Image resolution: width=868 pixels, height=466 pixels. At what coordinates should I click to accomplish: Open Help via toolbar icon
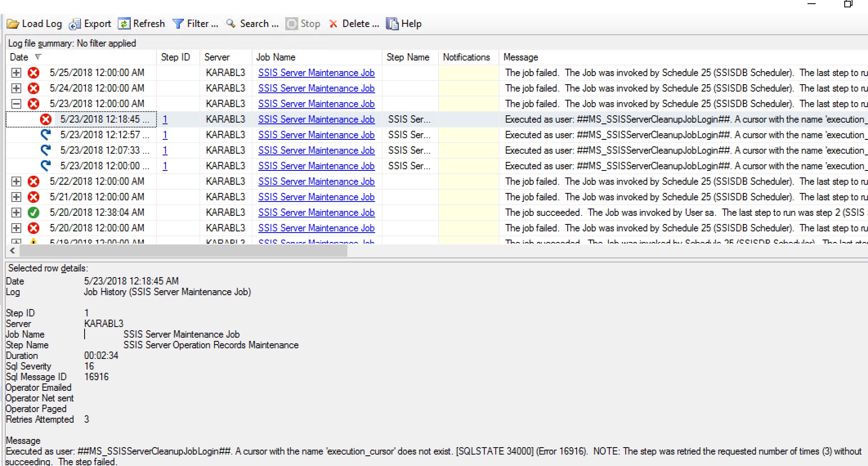pos(392,24)
